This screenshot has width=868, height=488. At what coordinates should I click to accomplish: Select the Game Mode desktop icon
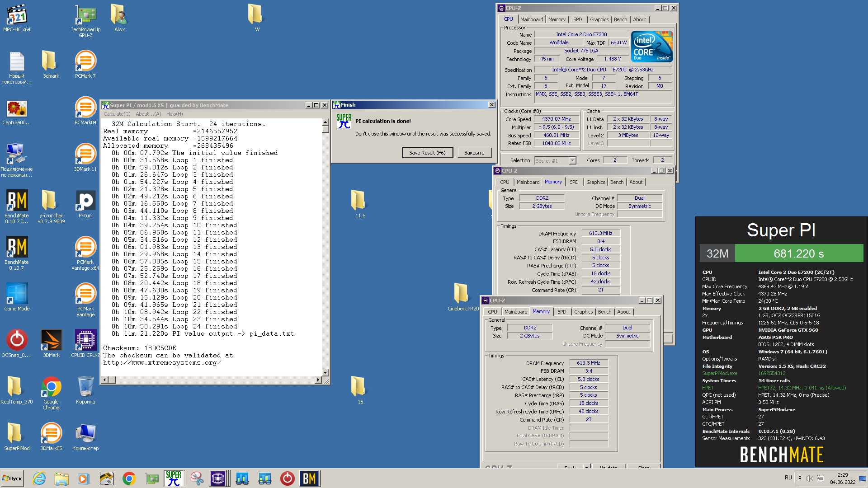pos(17,297)
